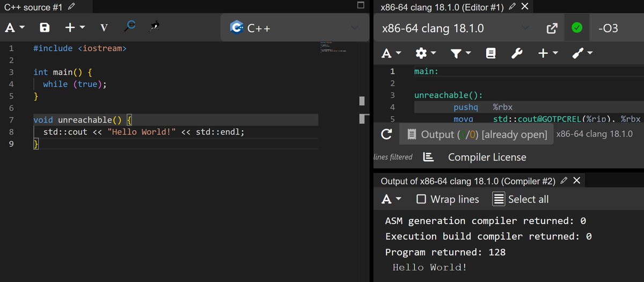This screenshot has height=282, width=644.
Task: Open the assembly filter funnel menu
Action: 460,53
